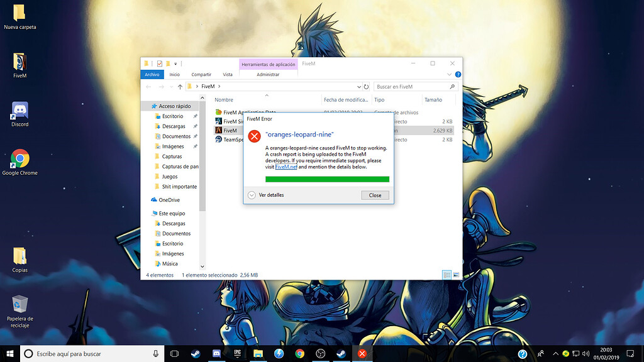Screen dimensions: 644x362
Task: Switch to the Compartir ribbon tab
Action: [201, 74]
